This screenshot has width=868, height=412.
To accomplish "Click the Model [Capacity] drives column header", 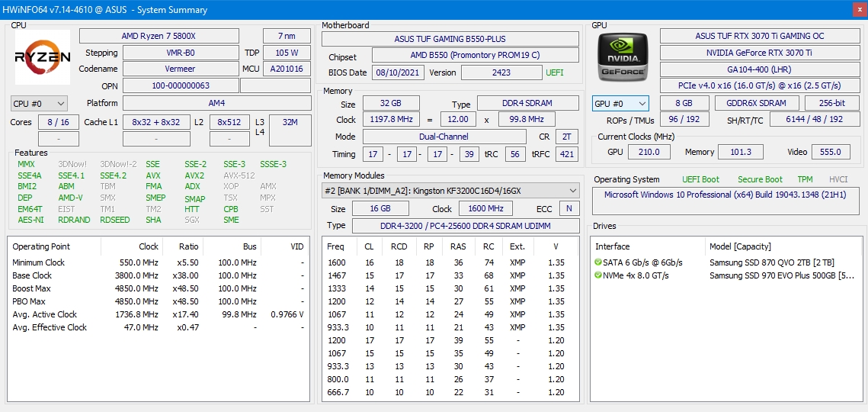I will pos(739,246).
